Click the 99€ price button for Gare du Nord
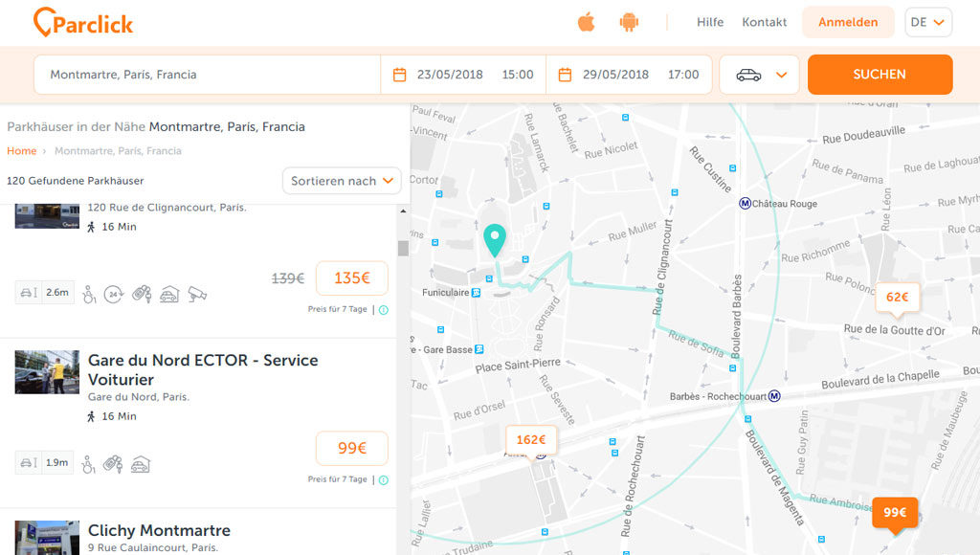The height and width of the screenshot is (555, 980). tap(352, 448)
